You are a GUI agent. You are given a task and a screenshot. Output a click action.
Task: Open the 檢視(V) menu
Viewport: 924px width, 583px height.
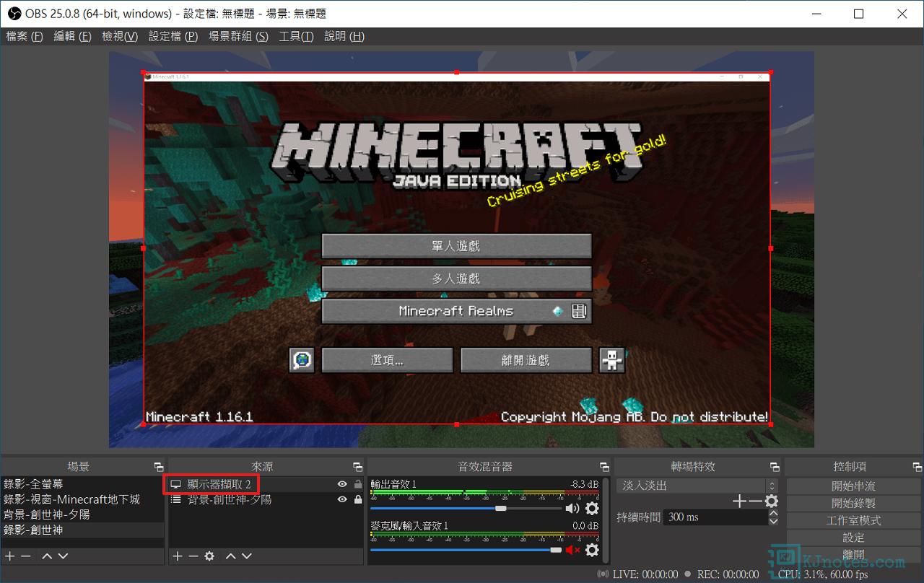click(x=120, y=36)
